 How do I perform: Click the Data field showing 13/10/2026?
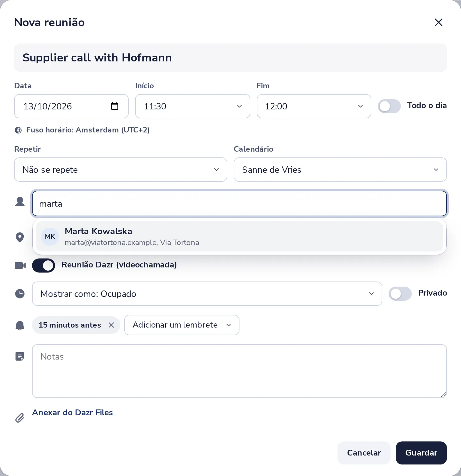pyautogui.click(x=71, y=106)
